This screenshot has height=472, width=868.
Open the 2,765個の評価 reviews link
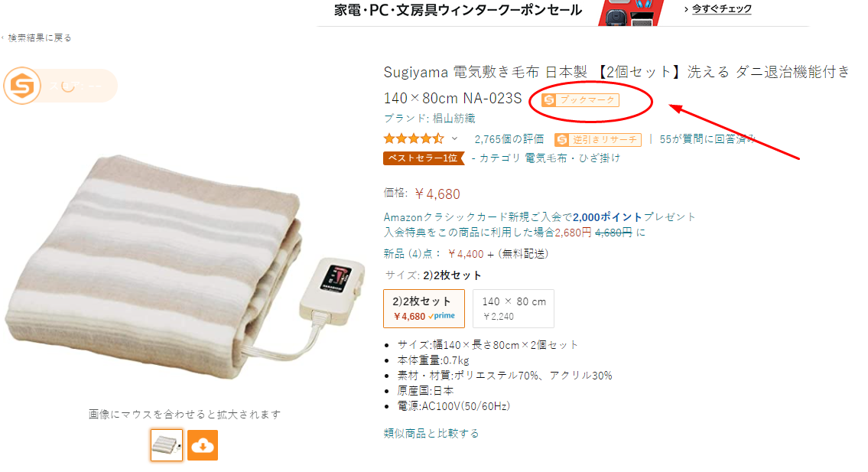(x=509, y=139)
